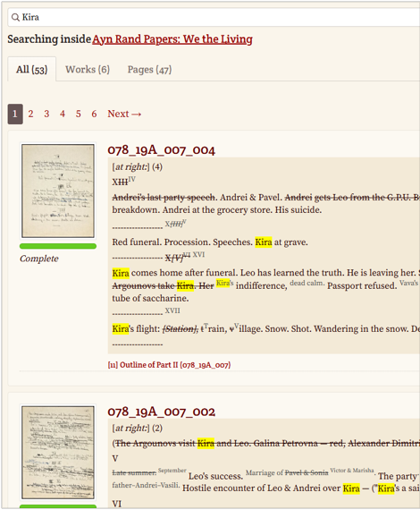The height and width of the screenshot is (518, 420).
Task: Click 'Passport refused.' text
Action: (362, 285)
